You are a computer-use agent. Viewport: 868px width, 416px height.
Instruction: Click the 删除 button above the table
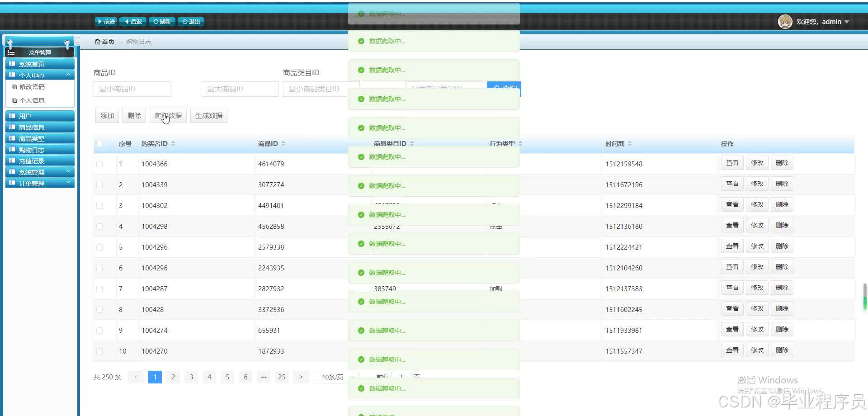(x=134, y=116)
